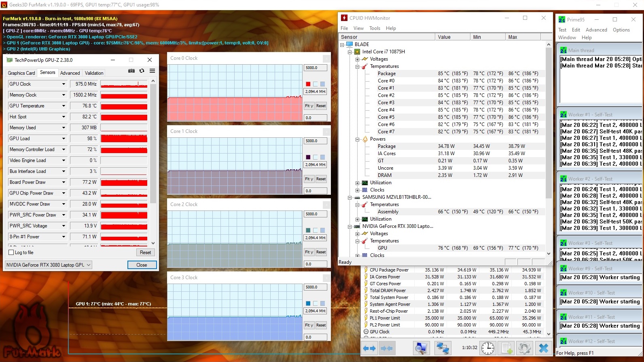Click the HWMonitor vertical scrollbar
The image size is (644, 362).
(549, 149)
